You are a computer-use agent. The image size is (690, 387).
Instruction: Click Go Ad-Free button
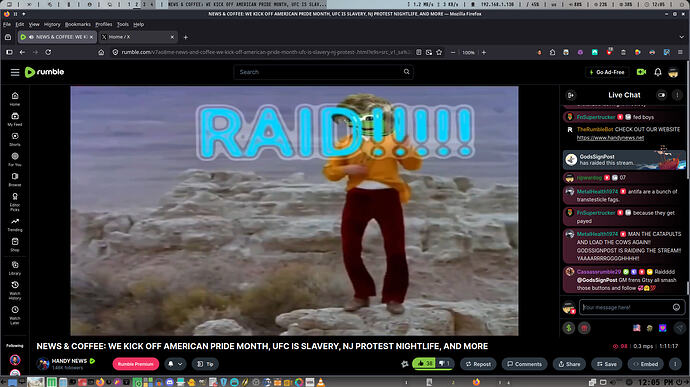[x=607, y=72]
